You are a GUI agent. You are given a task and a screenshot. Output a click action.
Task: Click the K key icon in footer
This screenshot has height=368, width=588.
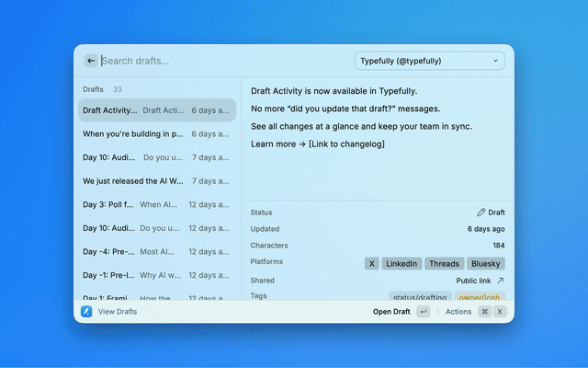[x=500, y=312]
